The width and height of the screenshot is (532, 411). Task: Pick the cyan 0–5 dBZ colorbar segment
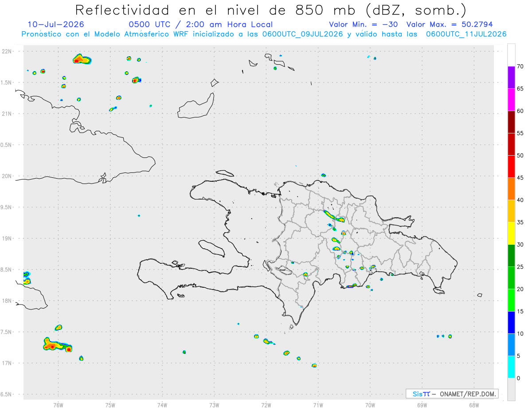point(511,367)
